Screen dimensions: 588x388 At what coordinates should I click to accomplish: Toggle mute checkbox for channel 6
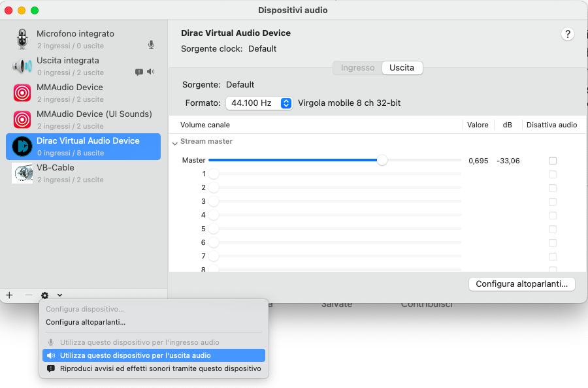point(552,243)
